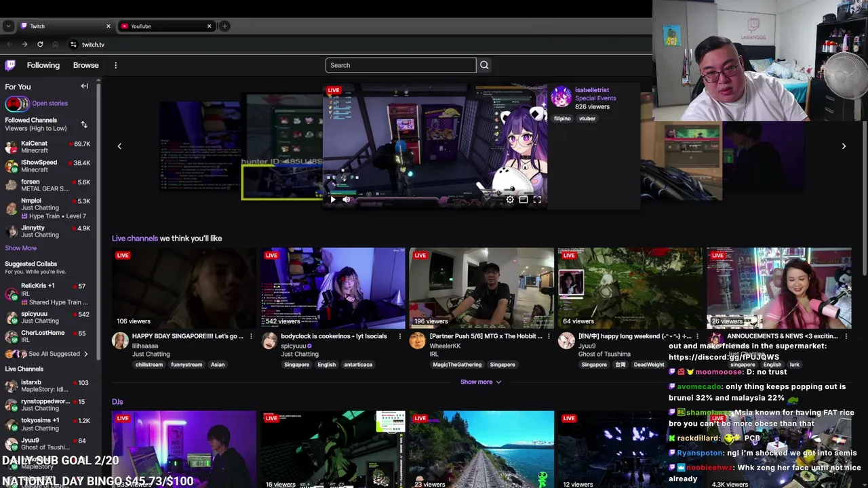This screenshot has width=868, height=488.
Task: Click the Twitch logo home icon
Action: [10, 65]
